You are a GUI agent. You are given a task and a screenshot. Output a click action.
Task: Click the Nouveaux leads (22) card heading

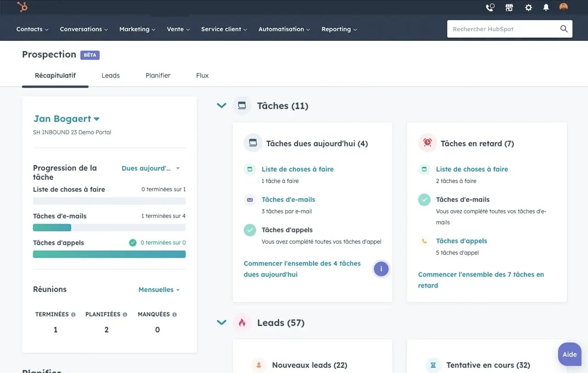pyautogui.click(x=310, y=365)
